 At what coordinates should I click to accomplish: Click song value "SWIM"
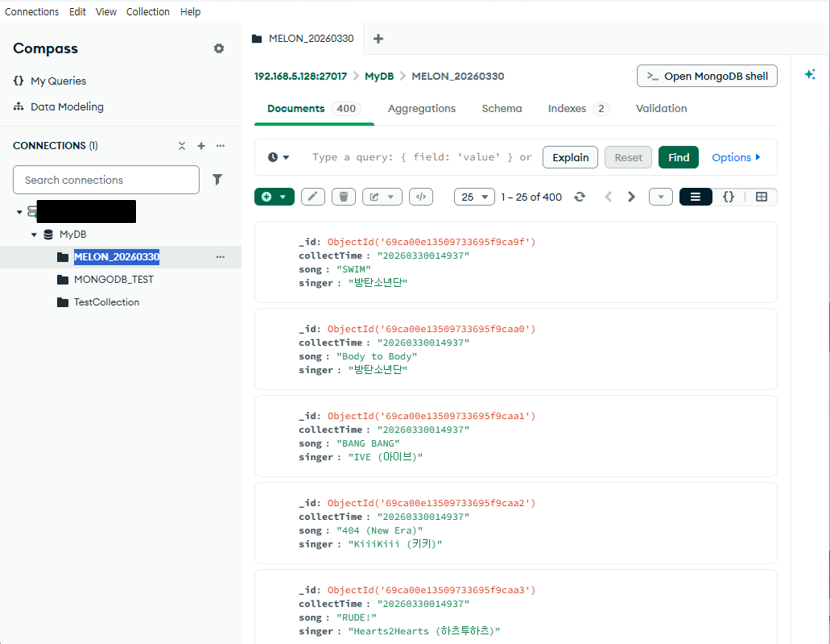click(354, 269)
